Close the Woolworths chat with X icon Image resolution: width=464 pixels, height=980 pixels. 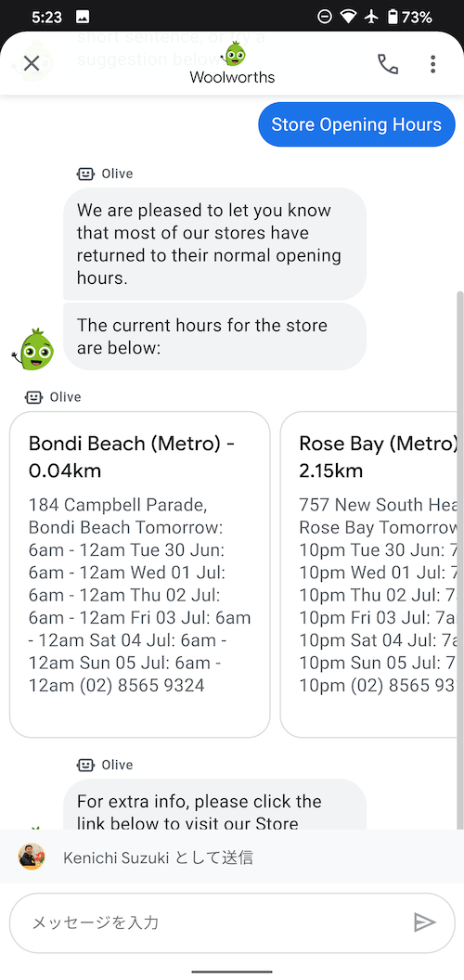click(x=32, y=63)
